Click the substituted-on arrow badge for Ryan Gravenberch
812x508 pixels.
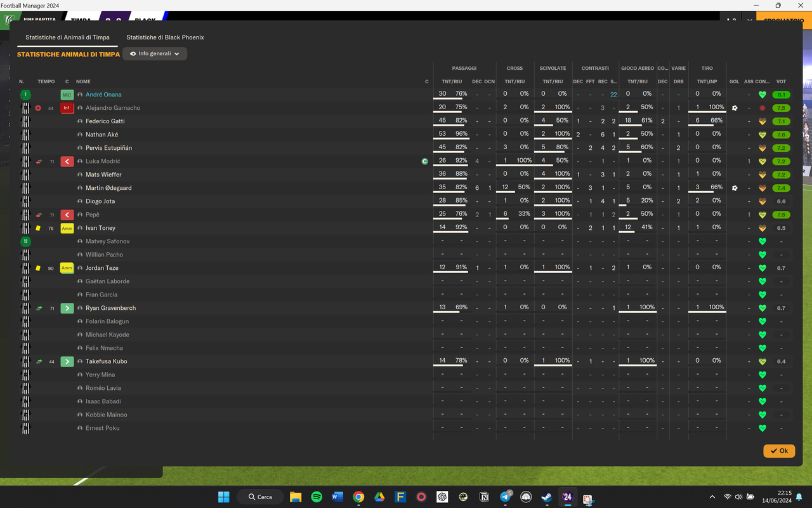[x=67, y=308]
